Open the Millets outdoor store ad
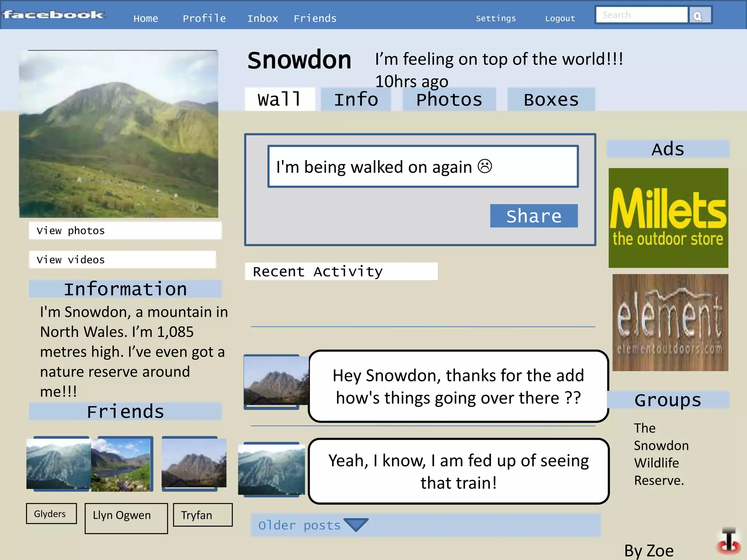Viewport: 747px width, 560px height. pos(668,218)
